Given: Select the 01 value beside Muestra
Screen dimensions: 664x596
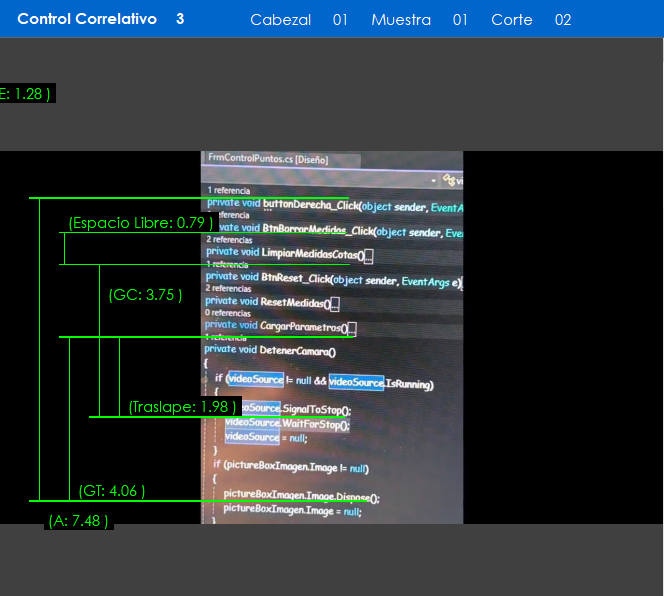Looking at the screenshot, I should click(460, 20).
